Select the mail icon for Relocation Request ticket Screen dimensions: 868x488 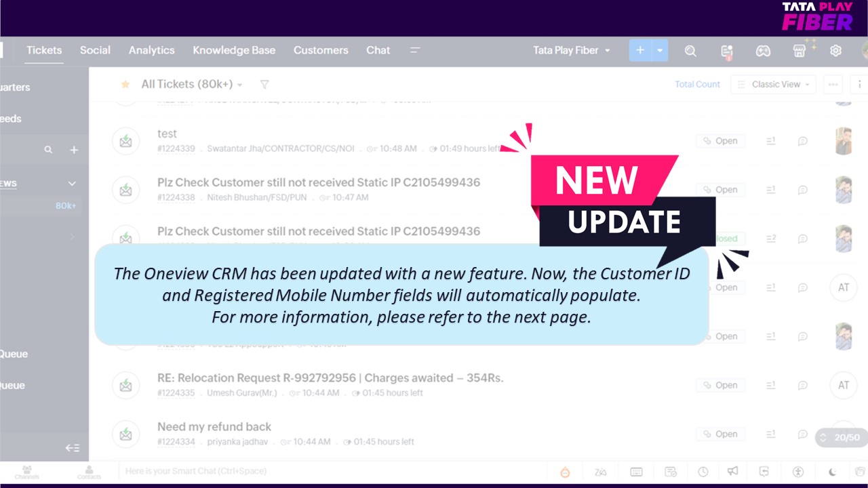pyautogui.click(x=125, y=385)
